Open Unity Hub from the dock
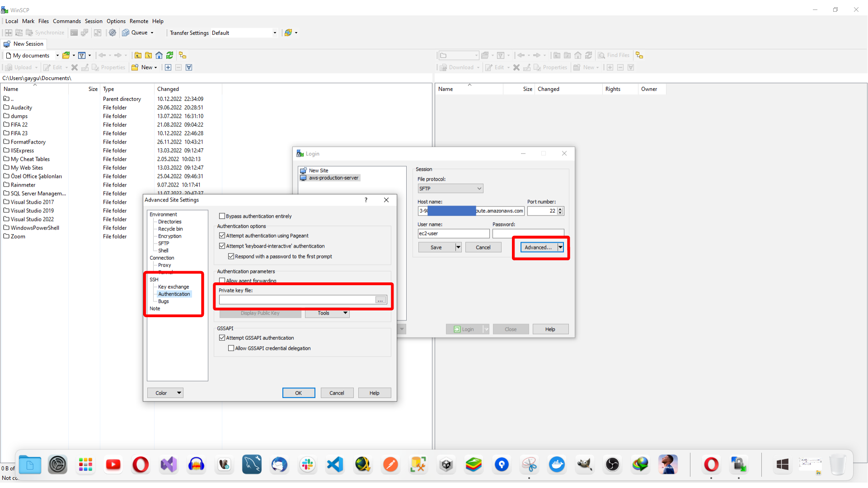The width and height of the screenshot is (868, 488). [446, 465]
